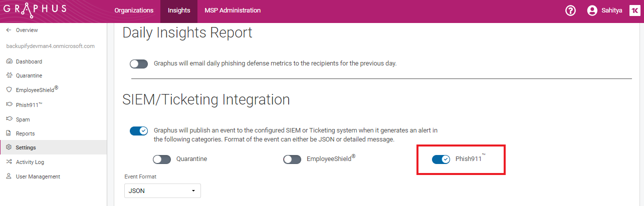This screenshot has height=206, width=644.
Task: Click the help question mark icon
Action: [x=570, y=10]
